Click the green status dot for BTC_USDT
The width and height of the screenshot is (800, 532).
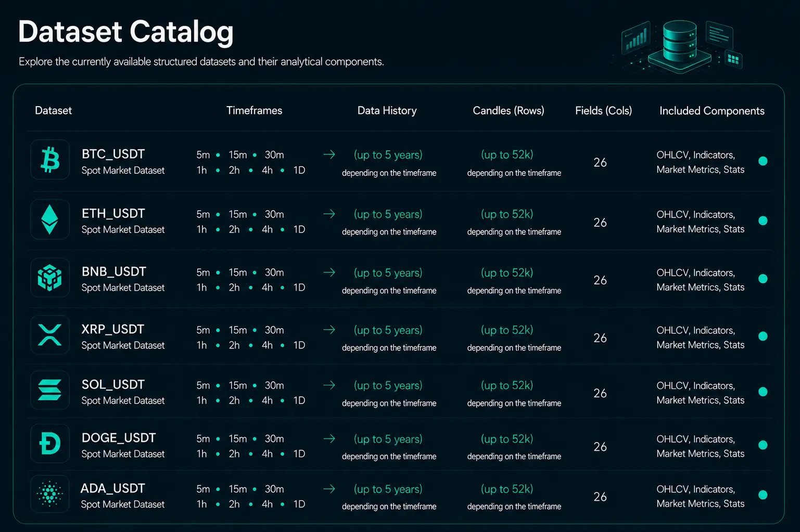763,161
